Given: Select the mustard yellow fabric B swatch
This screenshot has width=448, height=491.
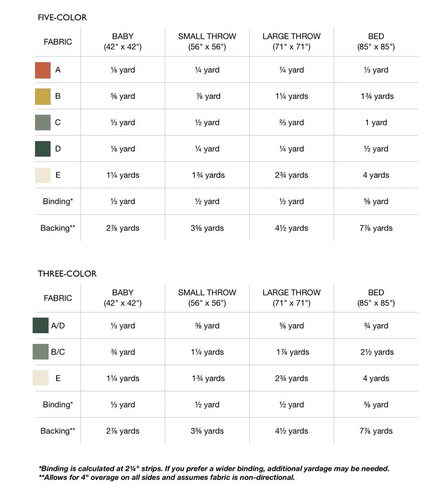Looking at the screenshot, I should coord(43,96).
